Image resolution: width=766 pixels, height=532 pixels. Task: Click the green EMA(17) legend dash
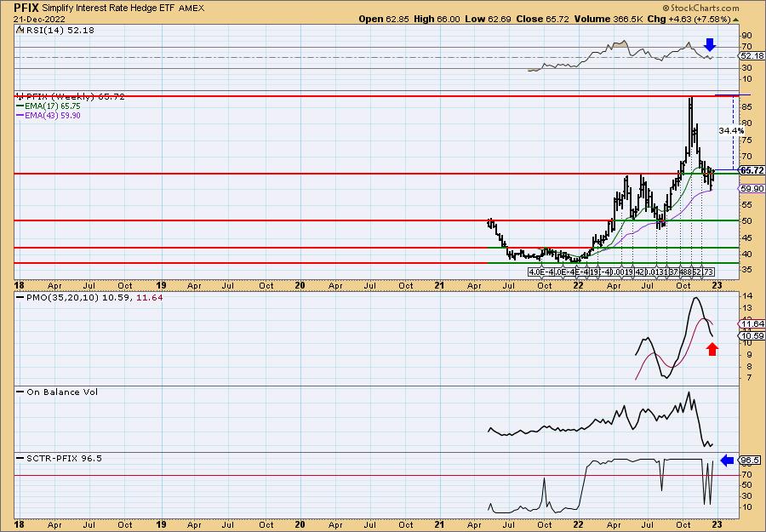(20, 106)
